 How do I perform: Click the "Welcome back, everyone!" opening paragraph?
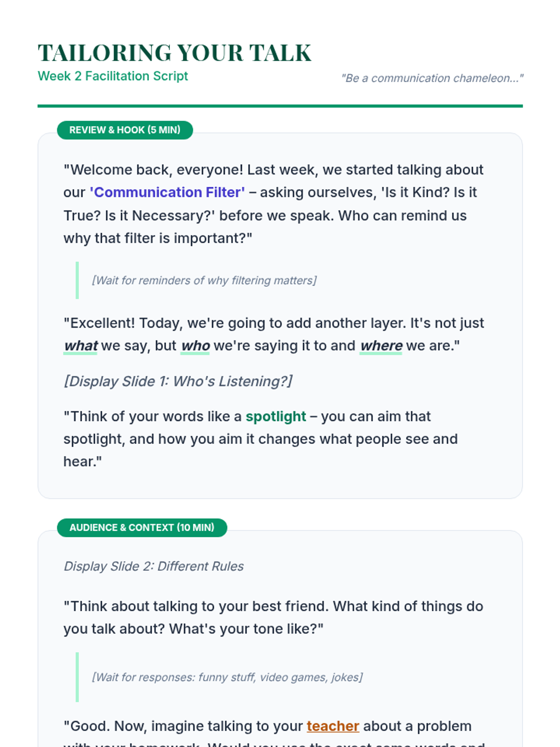click(x=273, y=204)
